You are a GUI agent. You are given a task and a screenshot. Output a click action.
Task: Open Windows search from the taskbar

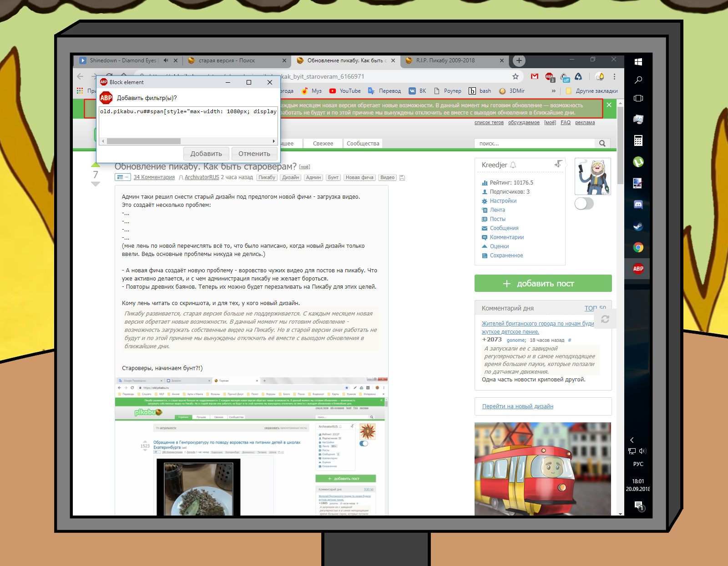click(x=638, y=80)
